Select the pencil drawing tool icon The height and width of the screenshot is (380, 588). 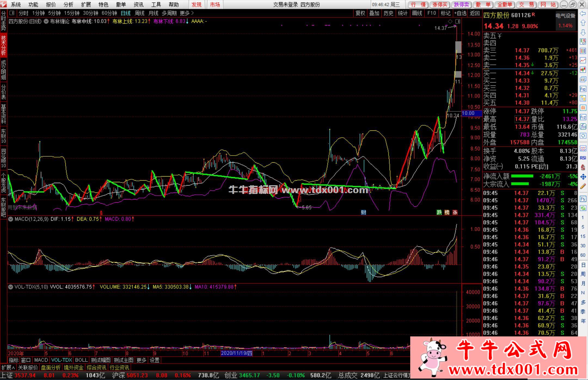pyautogui.click(x=583, y=186)
